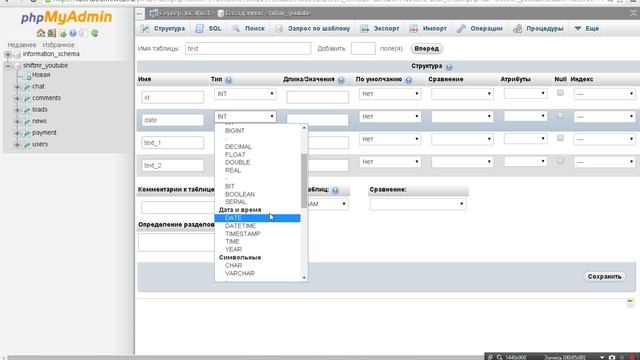The height and width of the screenshot is (360, 640).
Task: Expand the users table node
Action: click(17, 144)
